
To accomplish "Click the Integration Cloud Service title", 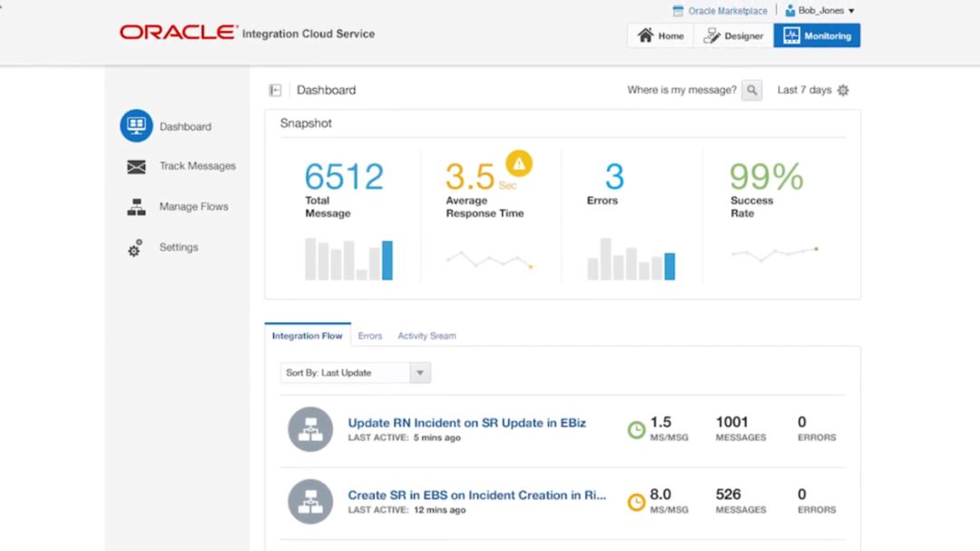I will pyautogui.click(x=309, y=34).
